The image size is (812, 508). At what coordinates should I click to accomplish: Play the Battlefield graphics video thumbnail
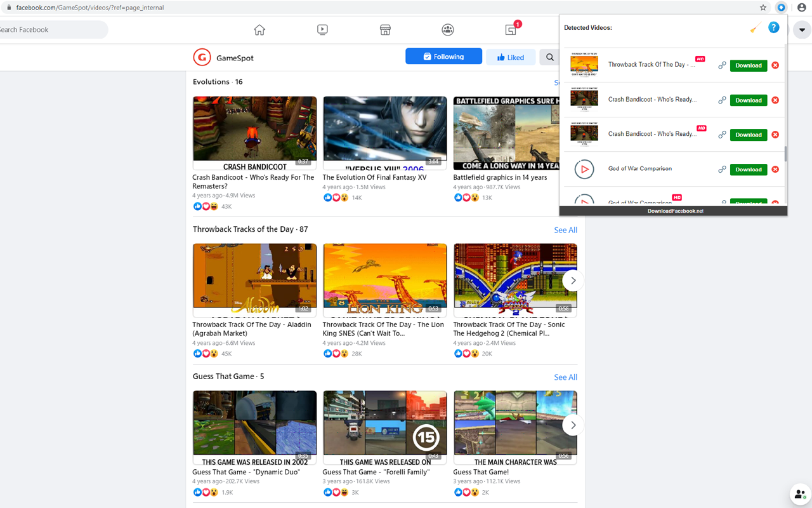pyautogui.click(x=506, y=133)
